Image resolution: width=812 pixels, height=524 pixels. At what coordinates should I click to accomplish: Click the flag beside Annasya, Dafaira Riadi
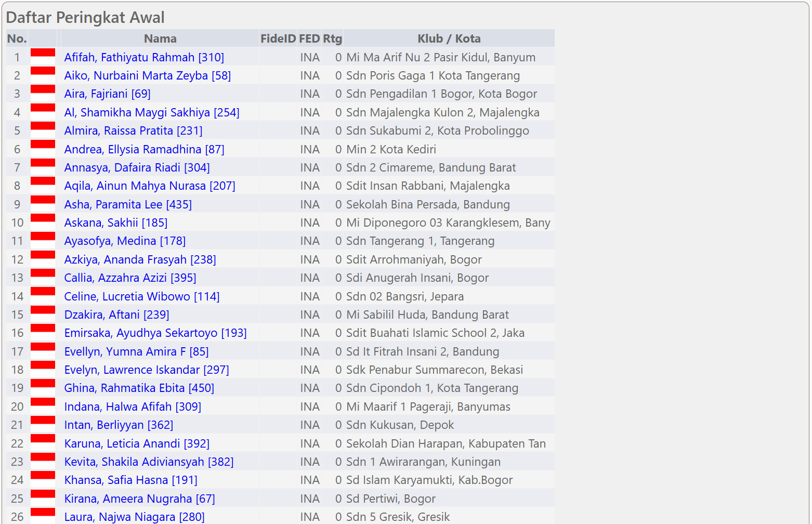(43, 166)
